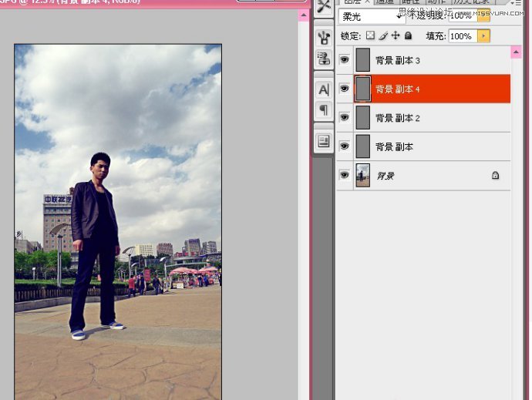Hide layer 背景 副本 2
This screenshot has height=400, width=532.
point(345,117)
